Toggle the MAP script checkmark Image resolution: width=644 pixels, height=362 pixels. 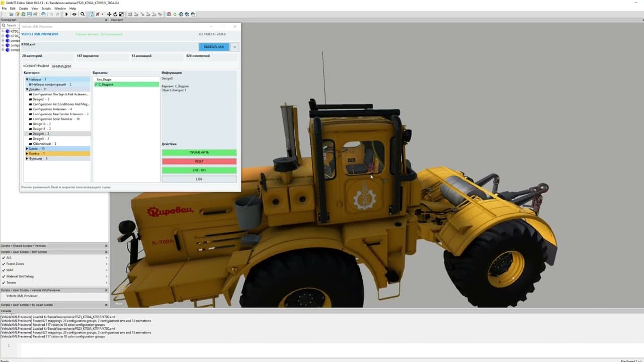(3, 270)
